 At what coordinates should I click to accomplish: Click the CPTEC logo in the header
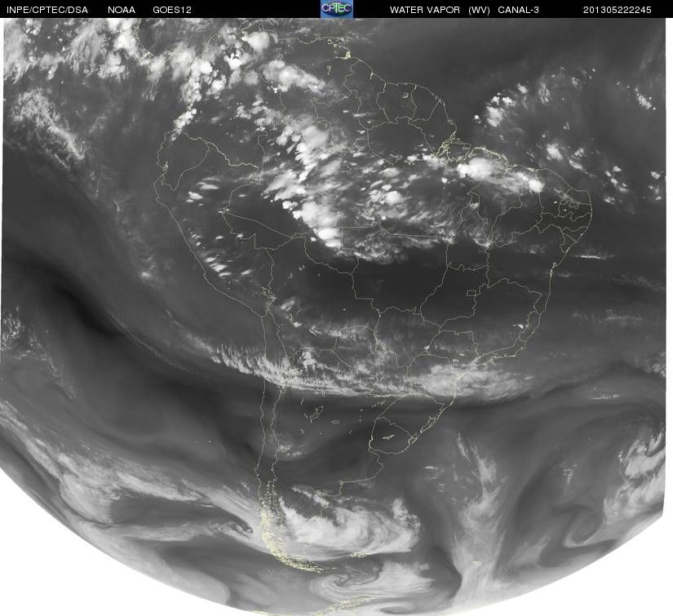(337, 9)
